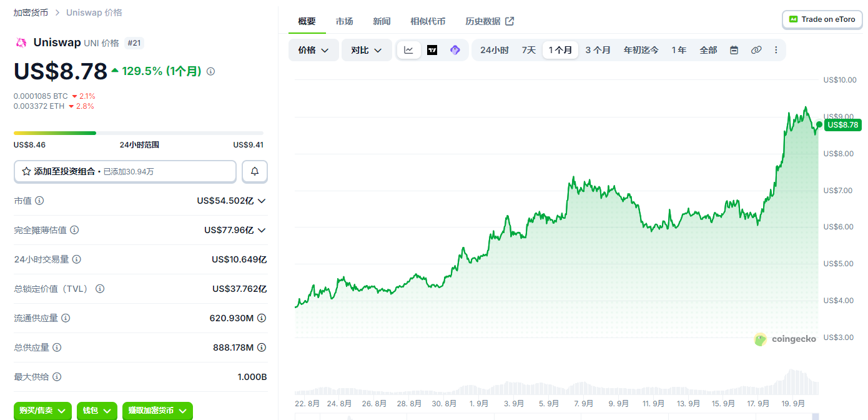Image resolution: width=868 pixels, height=420 pixels.
Task: Click the Uniswap unicorn logo
Action: click(x=21, y=42)
